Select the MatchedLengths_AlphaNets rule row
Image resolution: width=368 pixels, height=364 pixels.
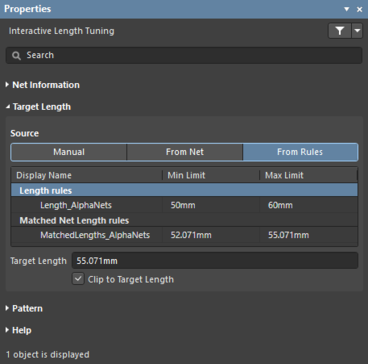coord(184,235)
